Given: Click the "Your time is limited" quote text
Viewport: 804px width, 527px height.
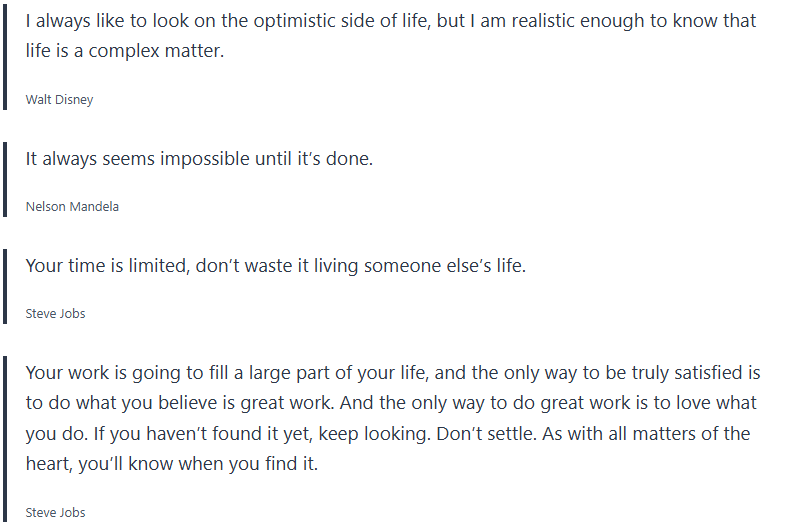Looking at the screenshot, I should 275,266.
